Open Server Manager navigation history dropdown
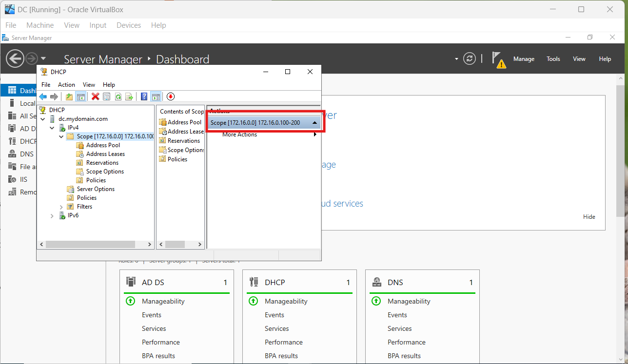 pyautogui.click(x=43, y=59)
